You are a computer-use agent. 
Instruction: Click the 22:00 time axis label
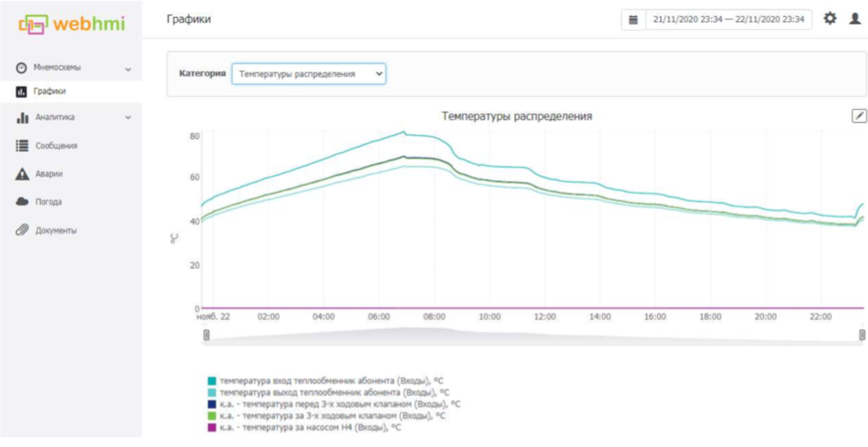click(x=820, y=316)
